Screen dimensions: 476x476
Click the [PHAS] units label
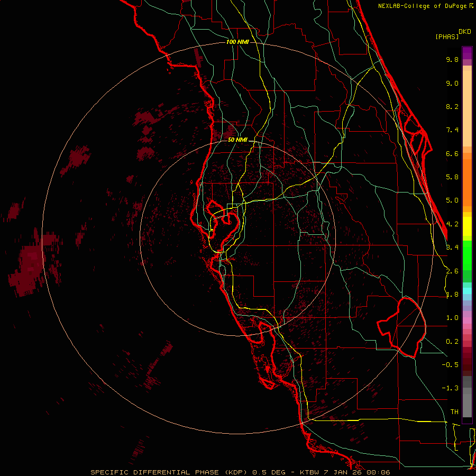click(447, 36)
